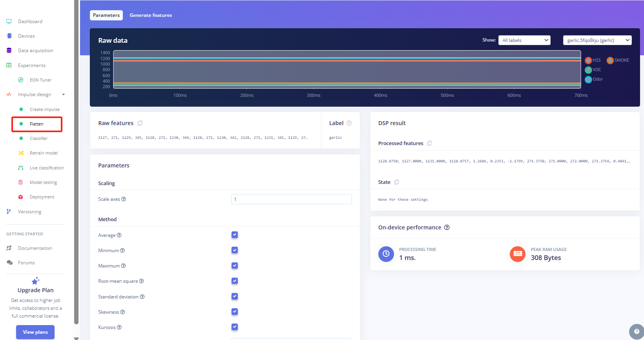Uncheck the Root-mean square checkbox
Image resolution: width=644 pixels, height=340 pixels.
click(235, 281)
